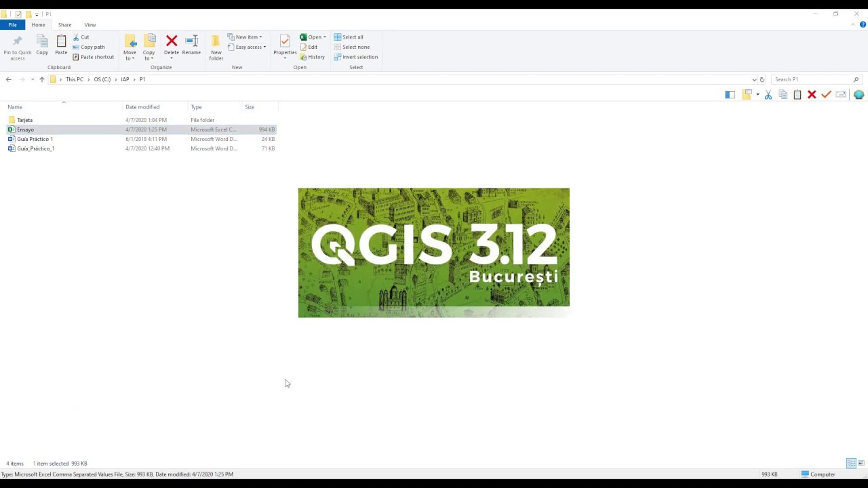The width and height of the screenshot is (868, 488).
Task: Click the Copy icon in Clipboard group
Action: click(x=42, y=45)
